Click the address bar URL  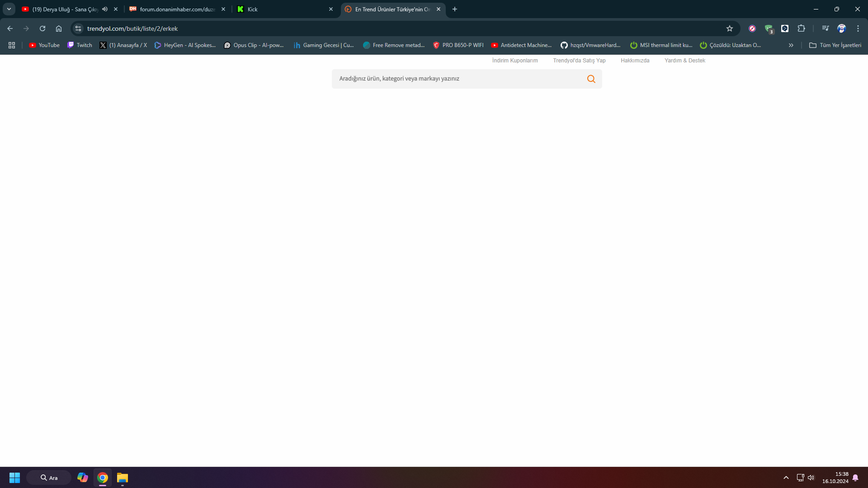coord(132,28)
